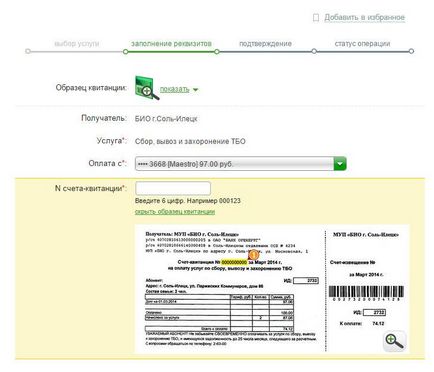
Task: Click 'Сбор, вывоз и захоронение ТБО' text
Action: coord(190,141)
